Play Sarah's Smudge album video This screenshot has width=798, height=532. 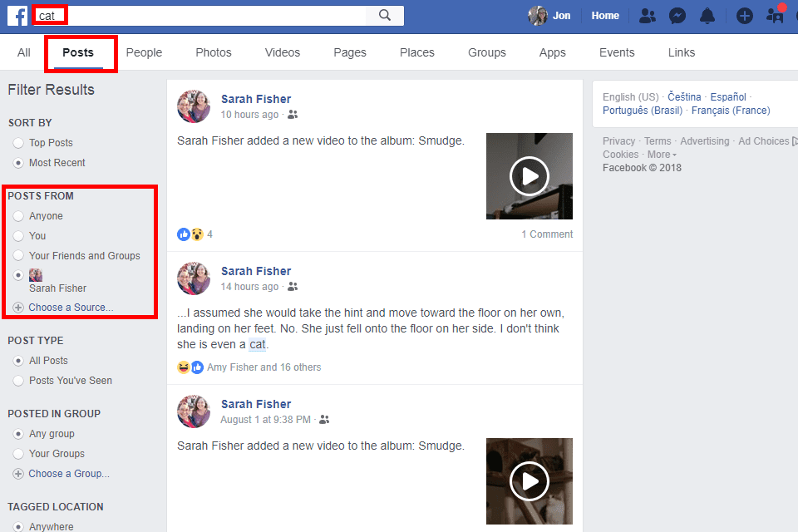pyautogui.click(x=530, y=176)
